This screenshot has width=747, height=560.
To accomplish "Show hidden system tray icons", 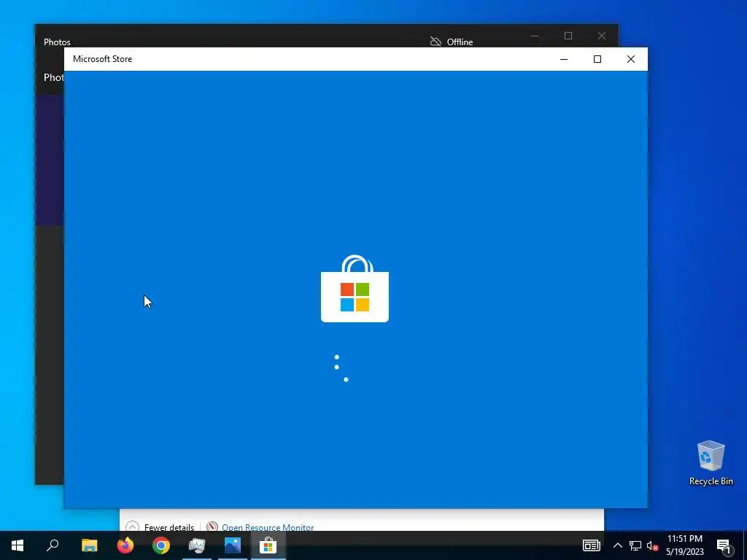I will [617, 545].
